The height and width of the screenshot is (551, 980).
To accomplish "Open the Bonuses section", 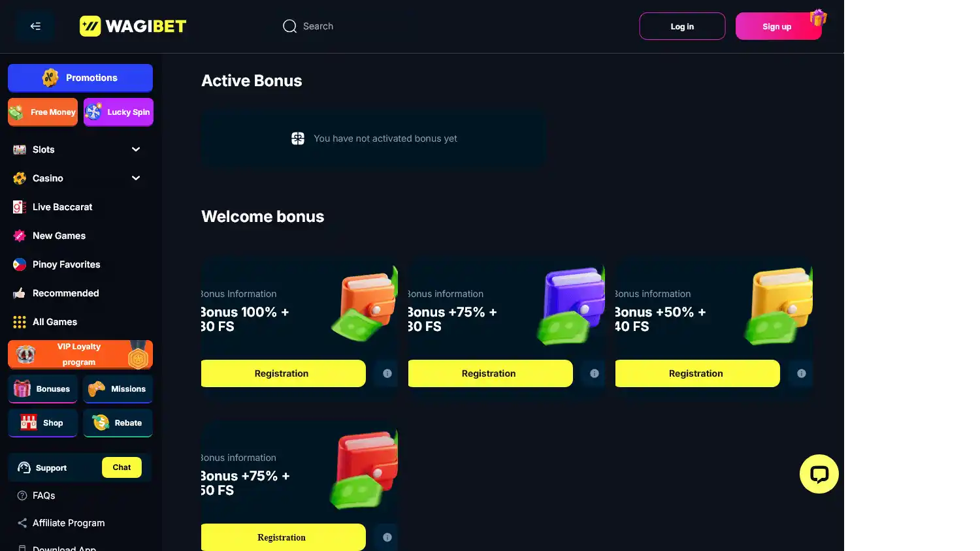I will pos(42,388).
